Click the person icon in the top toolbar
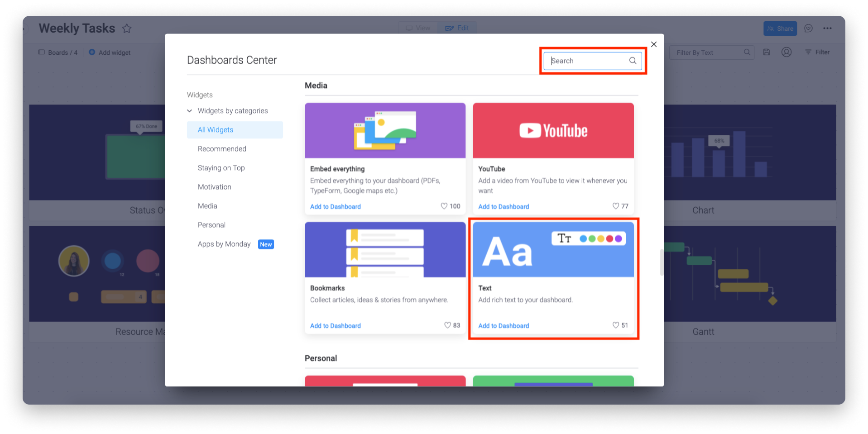 coord(786,52)
